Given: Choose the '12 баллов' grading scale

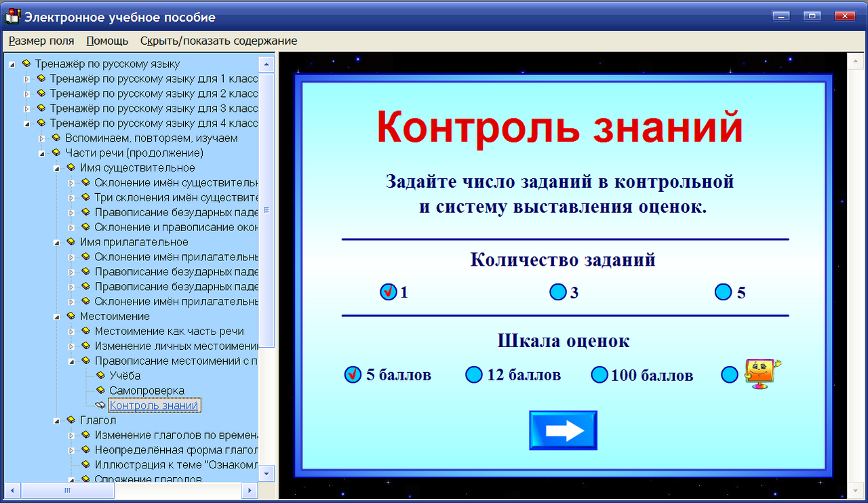Looking at the screenshot, I should [474, 374].
